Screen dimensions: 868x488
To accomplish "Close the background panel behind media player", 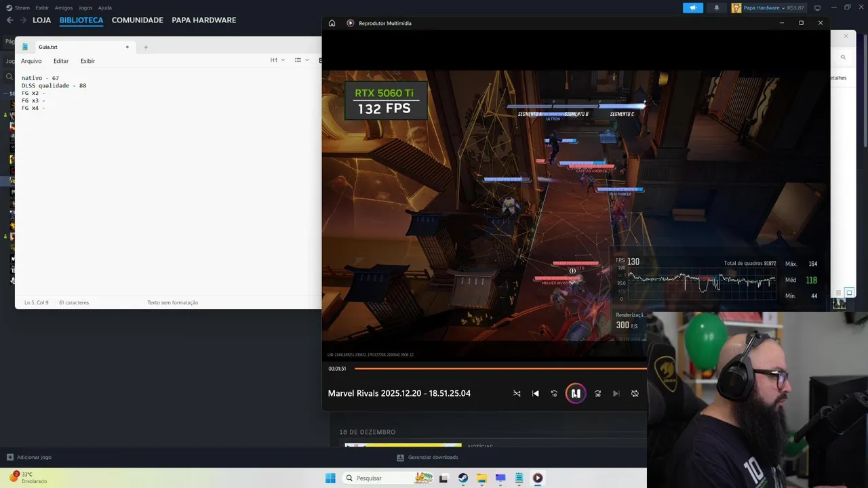I will coord(846,36).
